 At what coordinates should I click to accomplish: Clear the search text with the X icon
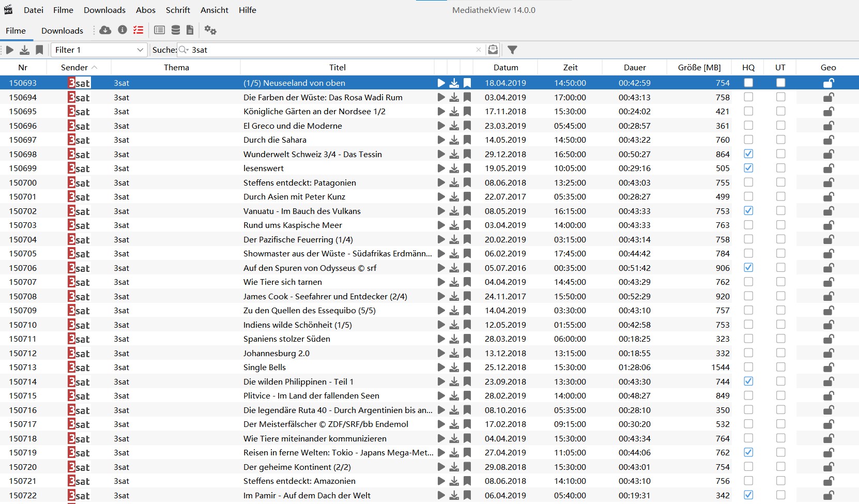coord(479,50)
